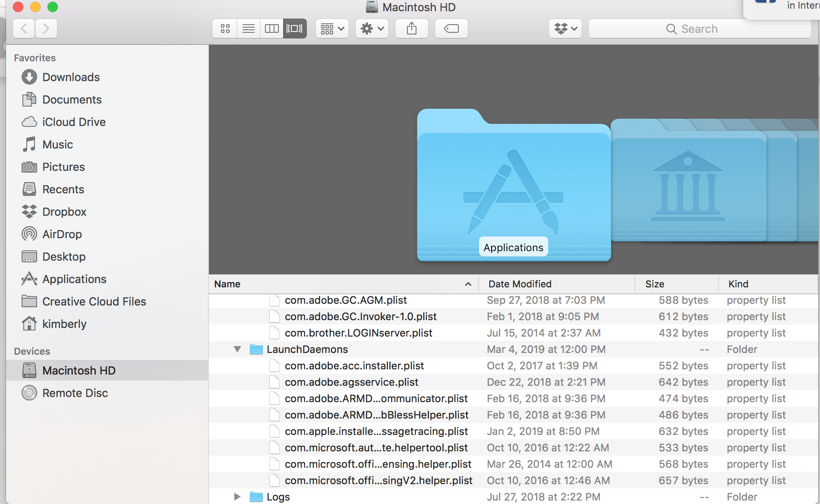Open the Dropbox toolbar dropdown
This screenshot has width=820, height=504.
tap(565, 29)
